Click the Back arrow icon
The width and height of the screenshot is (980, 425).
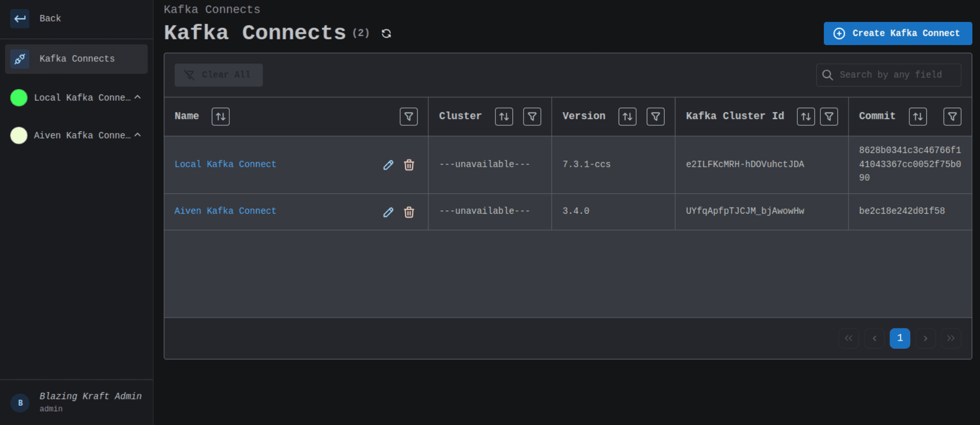pyautogui.click(x=19, y=19)
